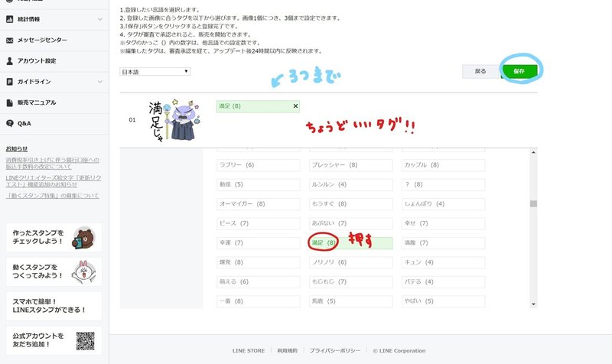Open the 日本語 language dropdown
Image resolution: width=612 pixels, height=364 pixels.
pos(155,72)
